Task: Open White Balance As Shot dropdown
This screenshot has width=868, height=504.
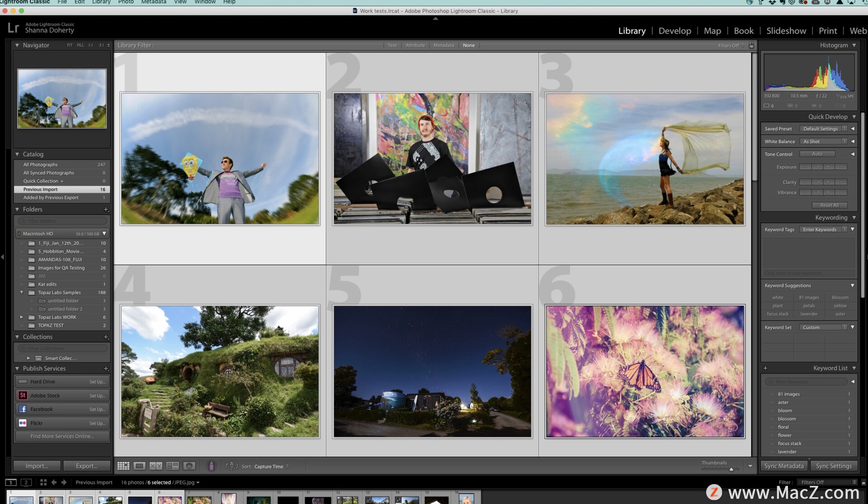Action: point(823,142)
